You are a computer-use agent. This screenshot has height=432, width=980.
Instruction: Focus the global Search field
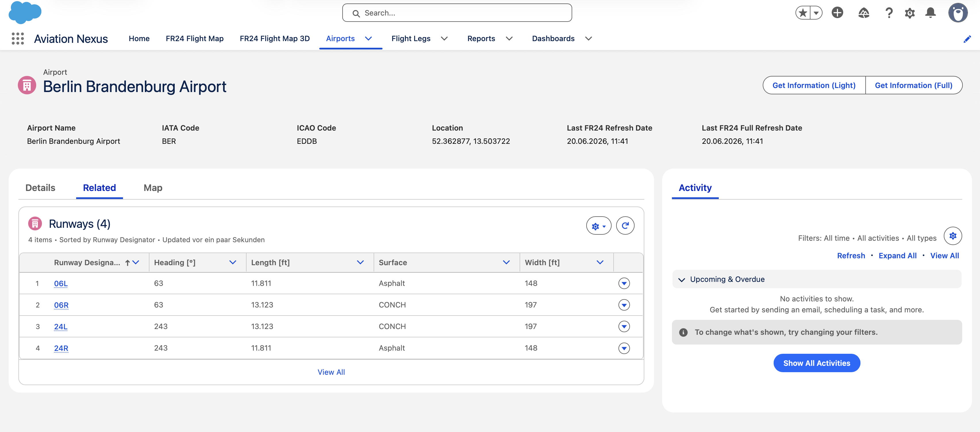457,13
